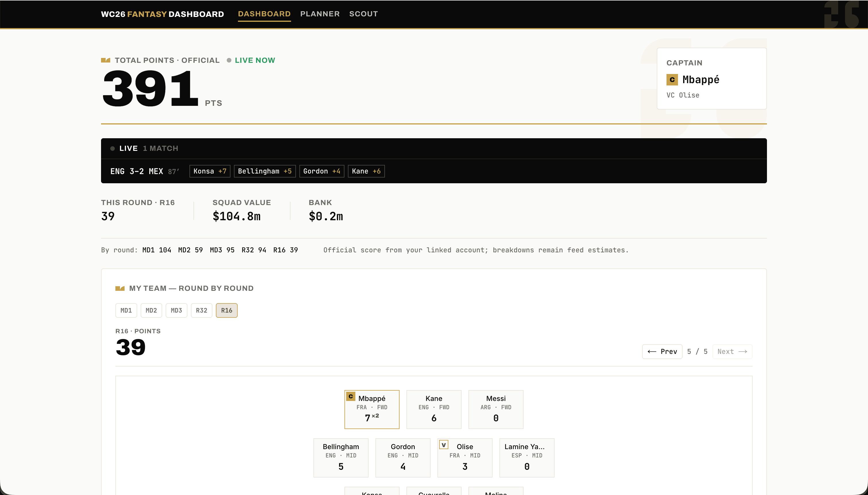Switch to the Planner tab
868x495 pixels.
pos(320,14)
